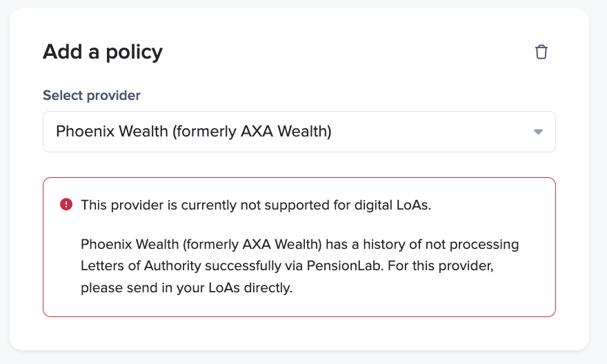This screenshot has height=364, width=607.
Task: Click the 'Add a policy' heading
Action: point(103,52)
